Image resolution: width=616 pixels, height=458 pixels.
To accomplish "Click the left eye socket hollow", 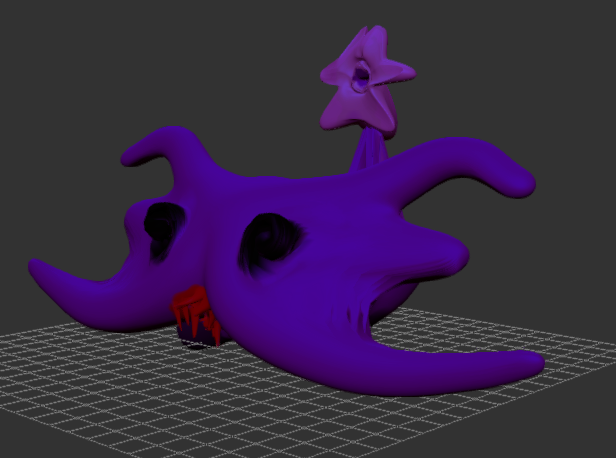I will 164,226.
